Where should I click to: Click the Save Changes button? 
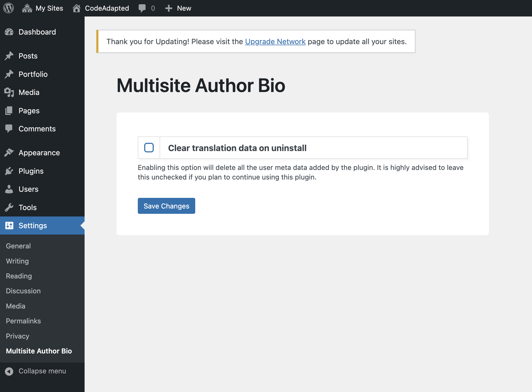167,206
